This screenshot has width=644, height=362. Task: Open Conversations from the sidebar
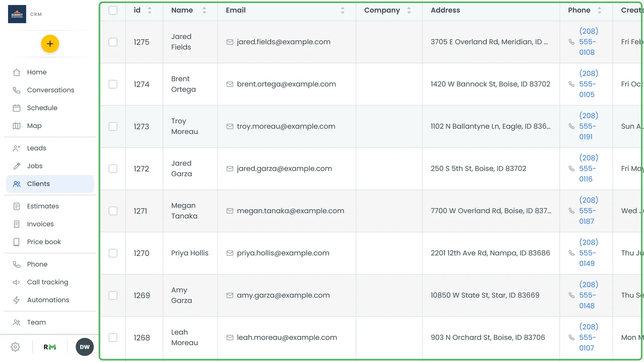(x=50, y=90)
